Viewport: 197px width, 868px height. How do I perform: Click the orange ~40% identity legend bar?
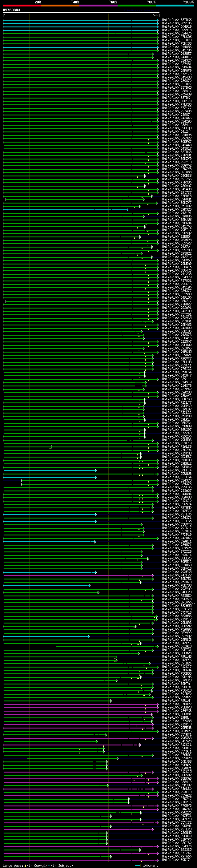click(60, 6)
